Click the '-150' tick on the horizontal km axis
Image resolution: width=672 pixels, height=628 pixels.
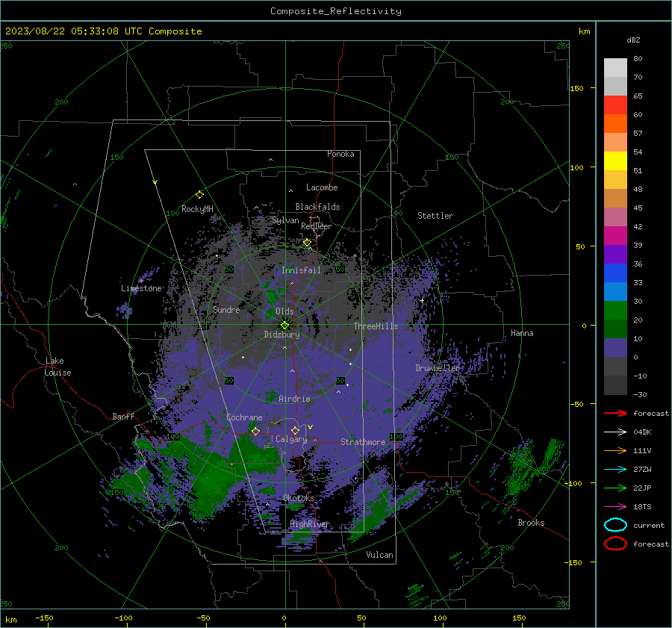[44, 618]
